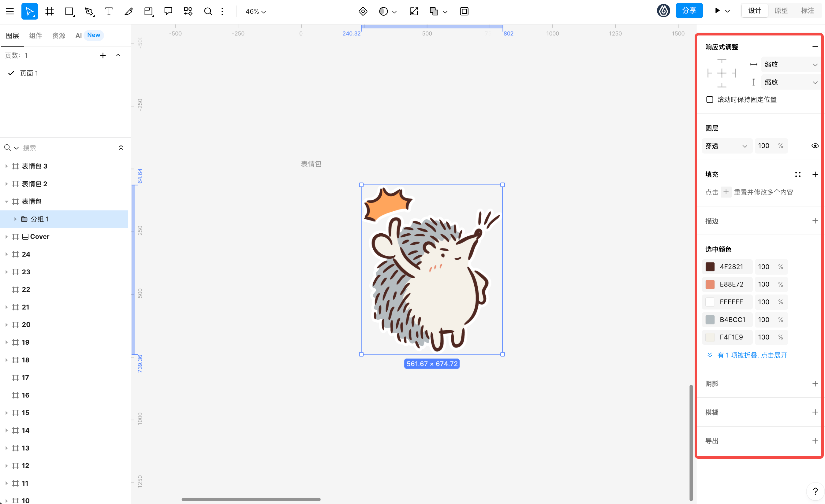825x504 pixels.
Task: Add a shadow effect
Action: [x=815, y=384]
